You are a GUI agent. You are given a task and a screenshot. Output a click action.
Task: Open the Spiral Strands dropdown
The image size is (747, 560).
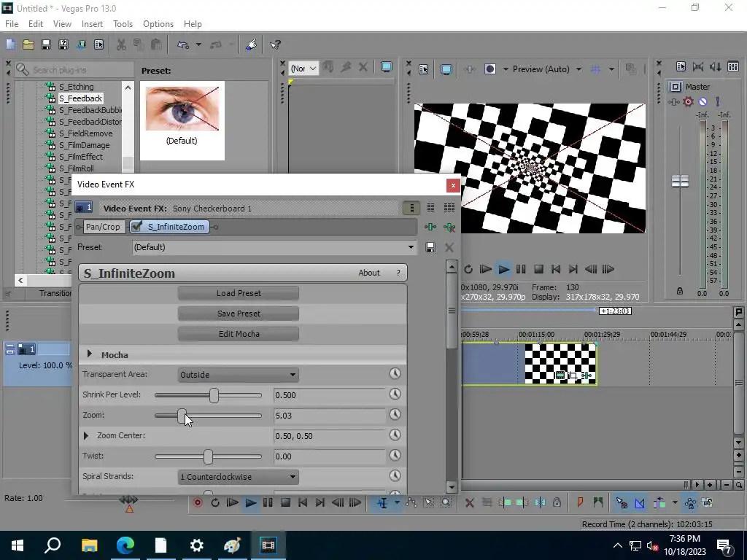[x=239, y=477]
